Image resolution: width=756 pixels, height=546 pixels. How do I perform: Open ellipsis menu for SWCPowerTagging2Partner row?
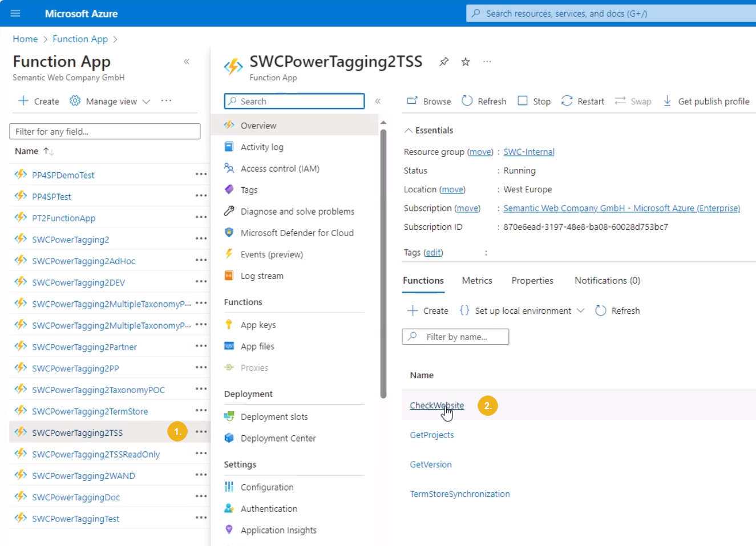point(201,346)
